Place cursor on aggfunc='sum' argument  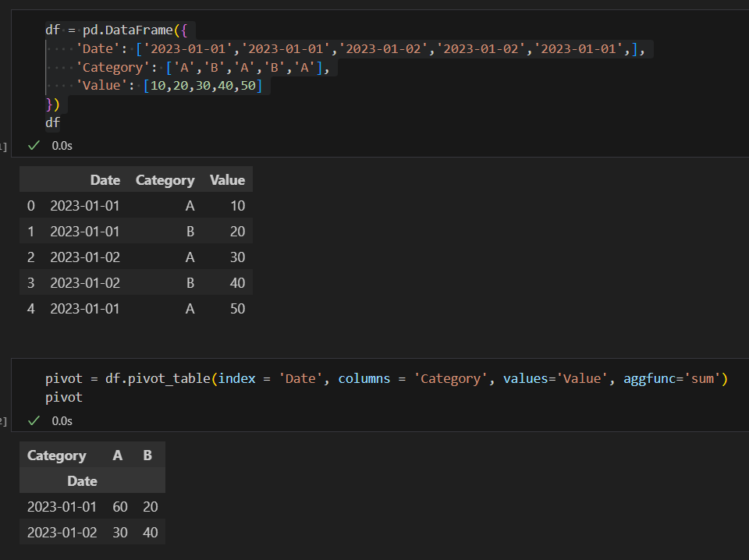tap(672, 378)
